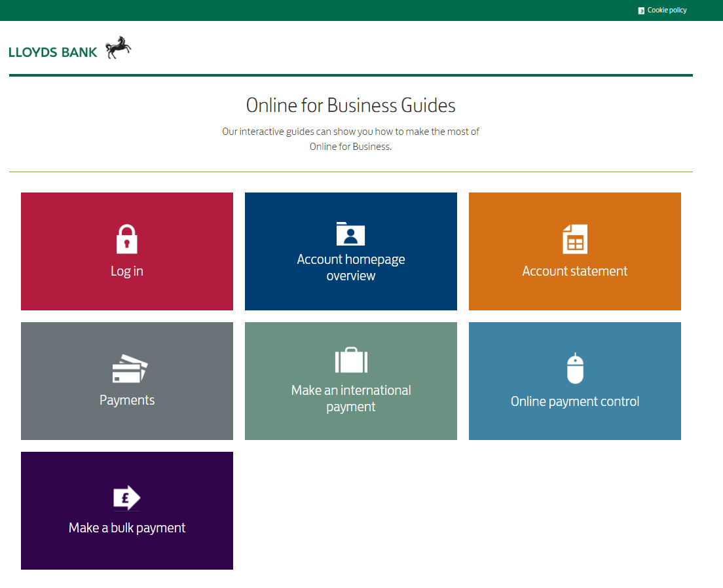Click the credit cards icon on Payments tile
The width and height of the screenshot is (723, 588).
tap(130, 369)
